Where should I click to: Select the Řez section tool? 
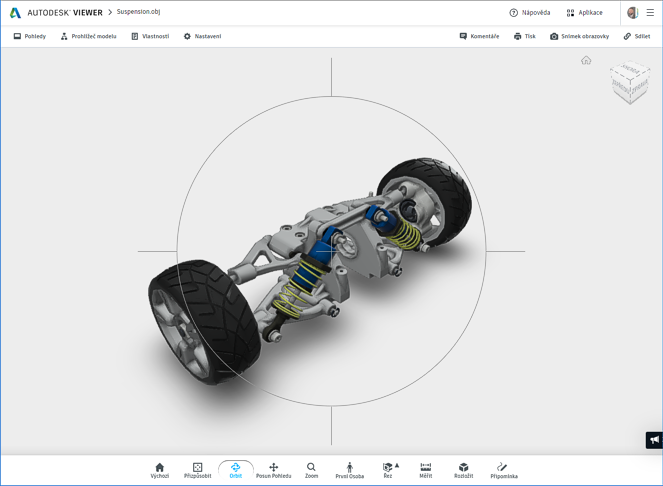click(x=387, y=470)
